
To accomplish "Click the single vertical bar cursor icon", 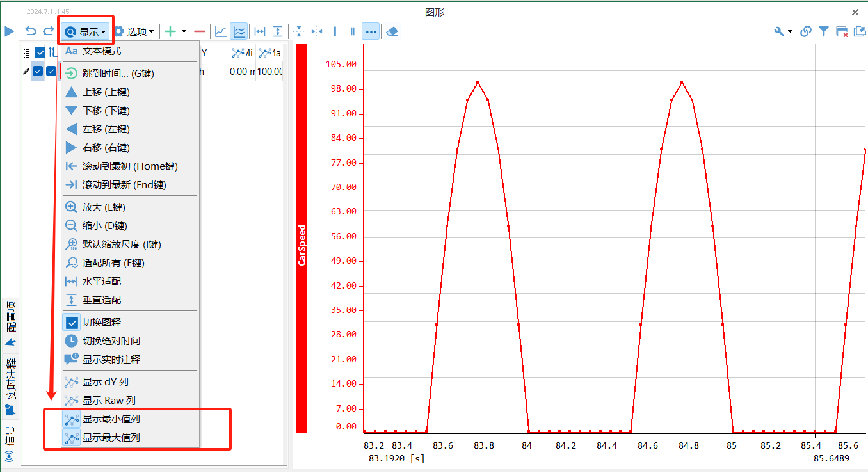I will point(334,31).
